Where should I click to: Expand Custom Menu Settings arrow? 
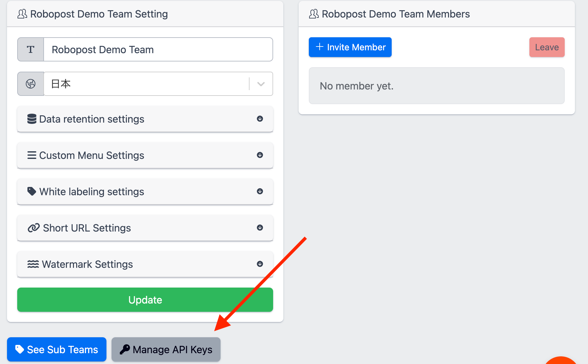pyautogui.click(x=260, y=155)
